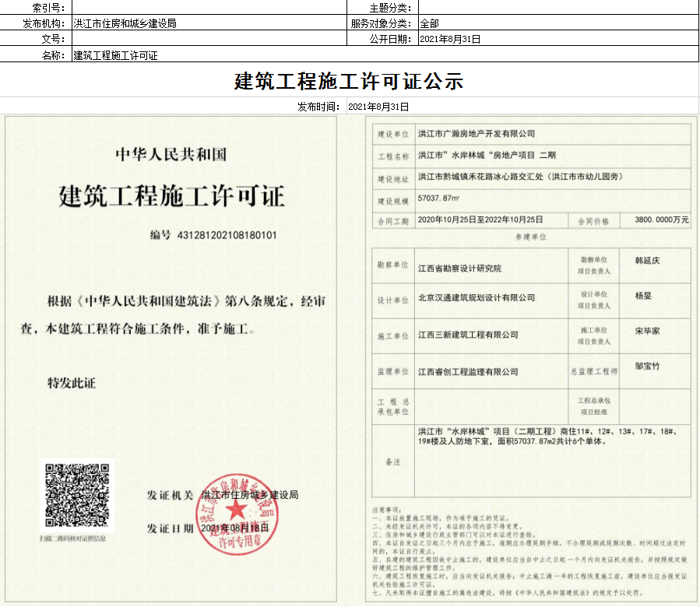
Task: Select the name 杨旻
Action: pos(643,296)
